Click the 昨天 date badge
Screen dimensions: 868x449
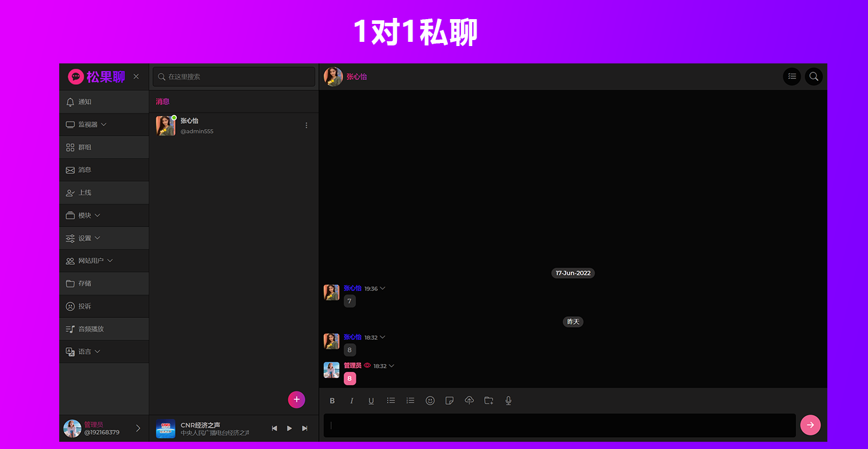pos(573,322)
